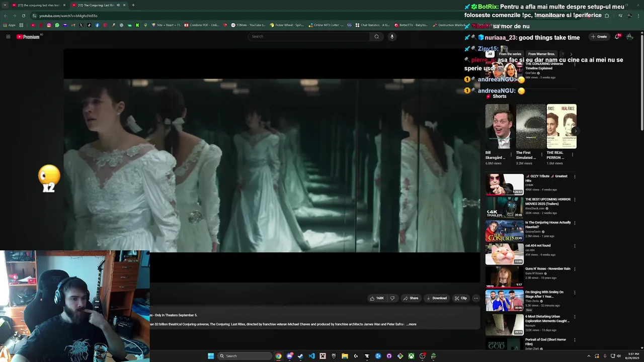Select the 'From Warner Bros.' chip
Viewport: 644px width, 362px height.
(x=541, y=54)
